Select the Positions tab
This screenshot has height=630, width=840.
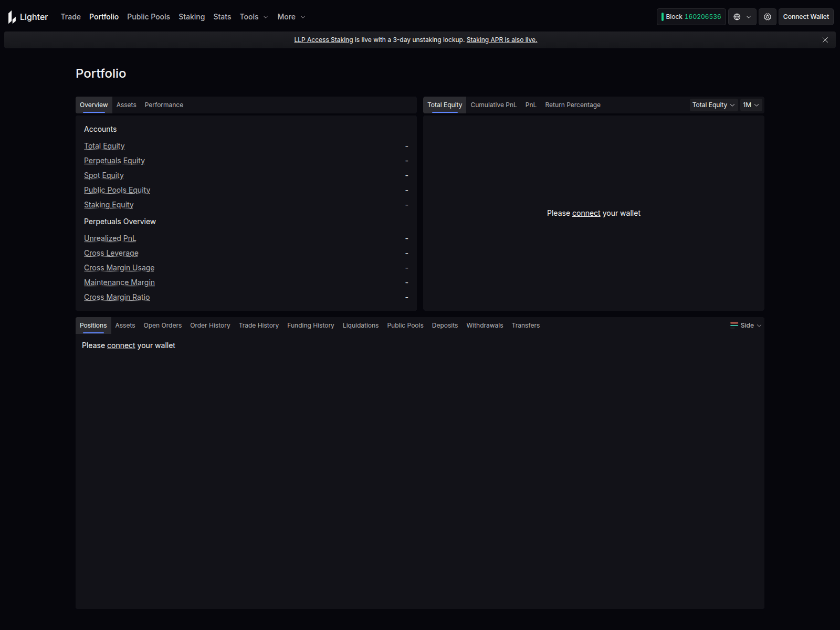point(93,325)
